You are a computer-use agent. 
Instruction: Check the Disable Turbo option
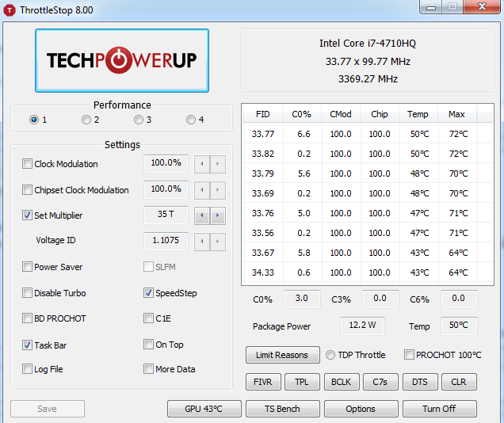(27, 293)
